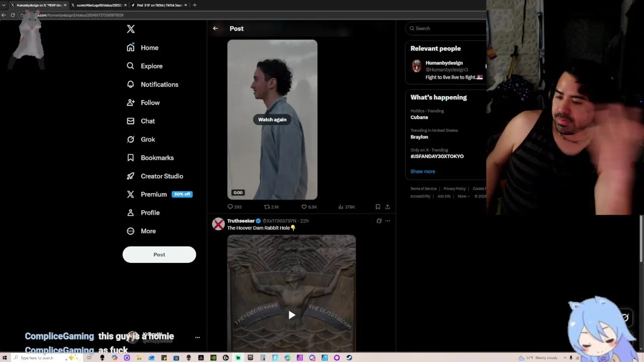Open the Accessibility footer link

420,197
